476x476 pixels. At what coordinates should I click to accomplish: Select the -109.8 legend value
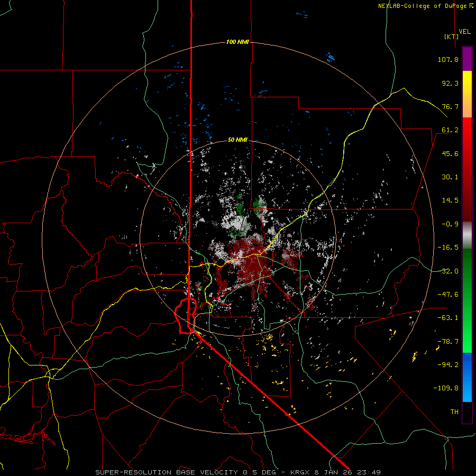[446, 388]
